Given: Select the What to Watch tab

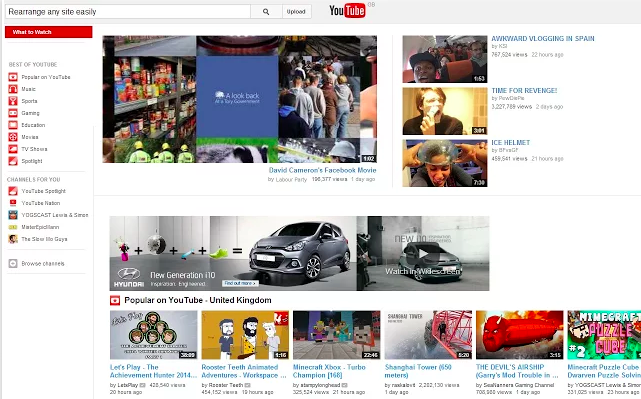Looking at the screenshot, I should tap(49, 32).
